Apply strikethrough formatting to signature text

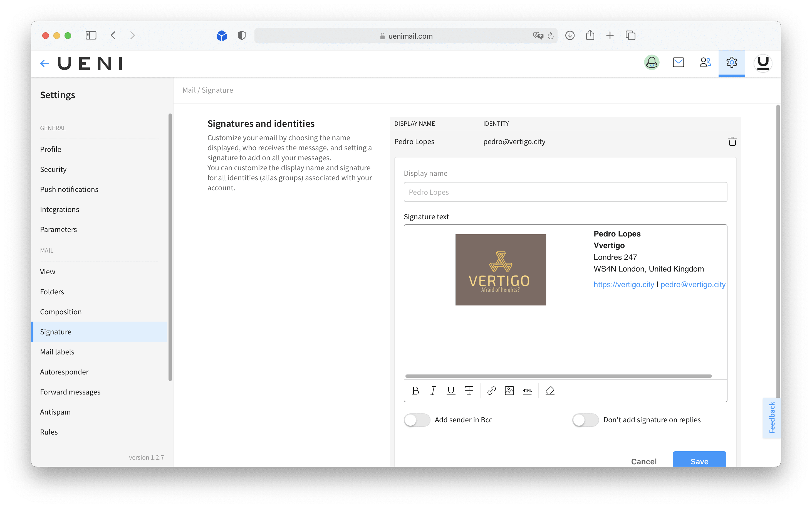coord(469,390)
